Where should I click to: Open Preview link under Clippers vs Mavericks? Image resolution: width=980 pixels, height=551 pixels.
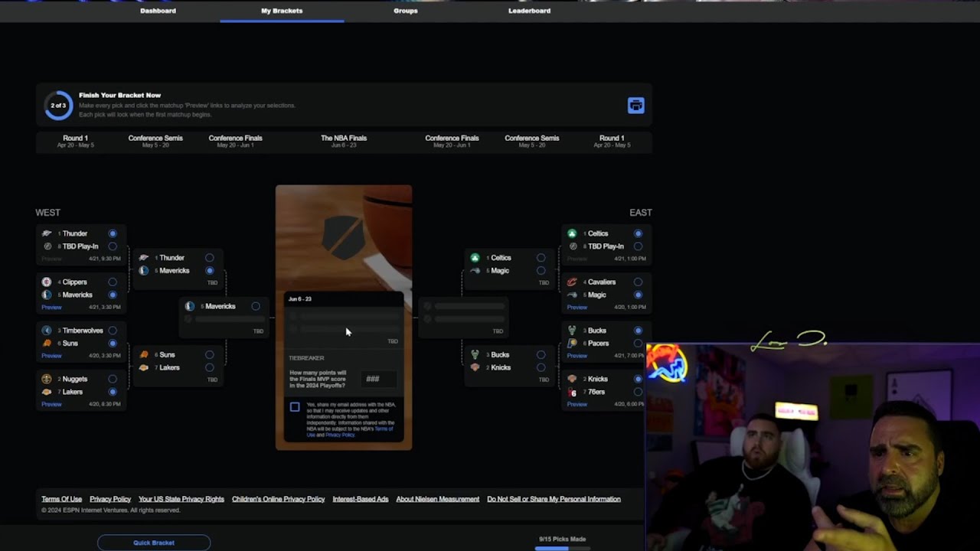point(51,307)
